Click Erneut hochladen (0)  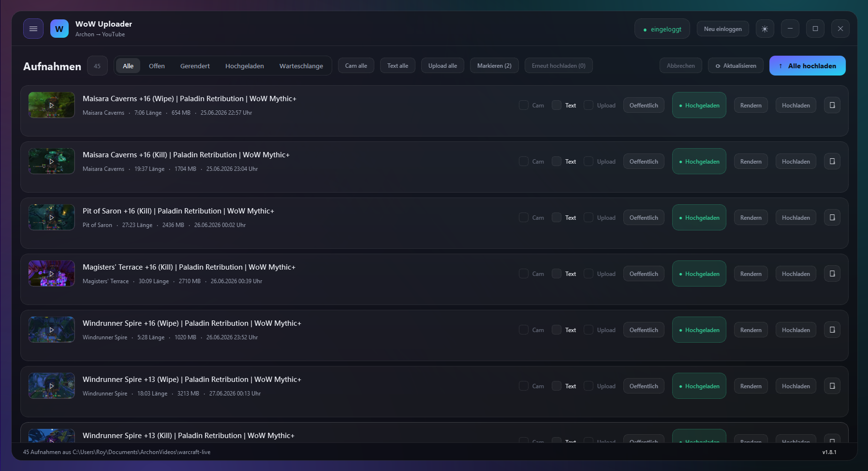[x=559, y=66]
